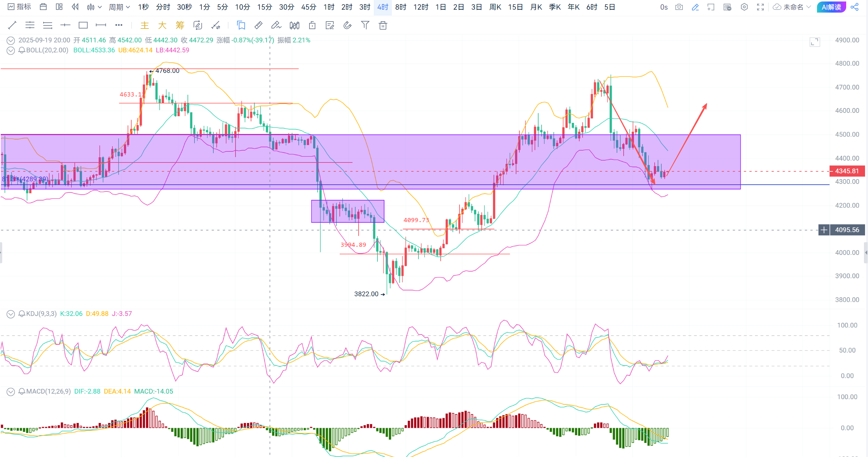
Task: Open the 指标 indicators button
Action: (20, 7)
